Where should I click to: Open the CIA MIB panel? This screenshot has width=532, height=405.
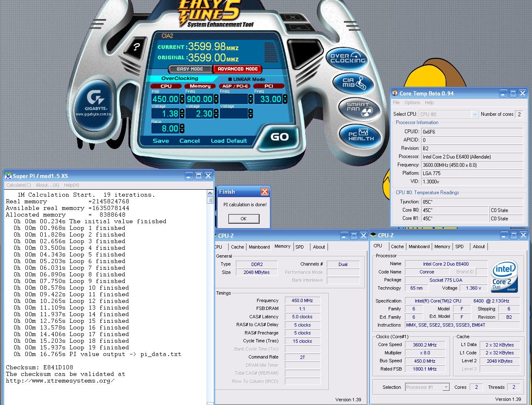[x=353, y=83]
